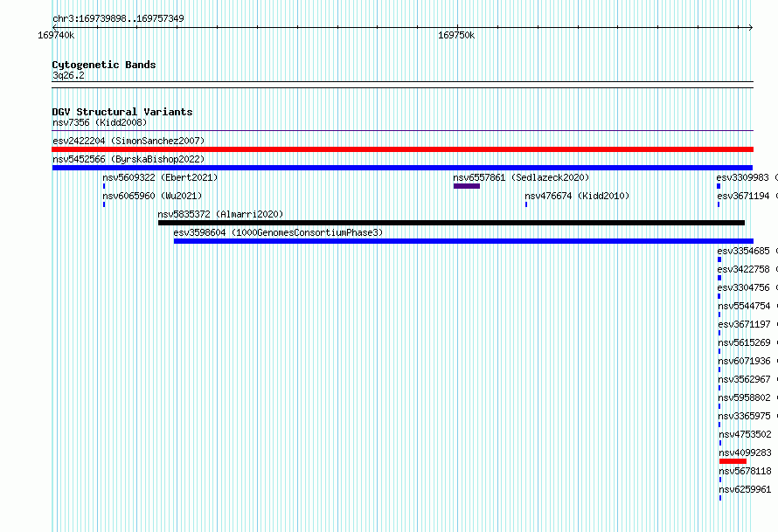Click the 169740k ruler tick label
Viewport: 778px width, 532px height.
[56, 35]
